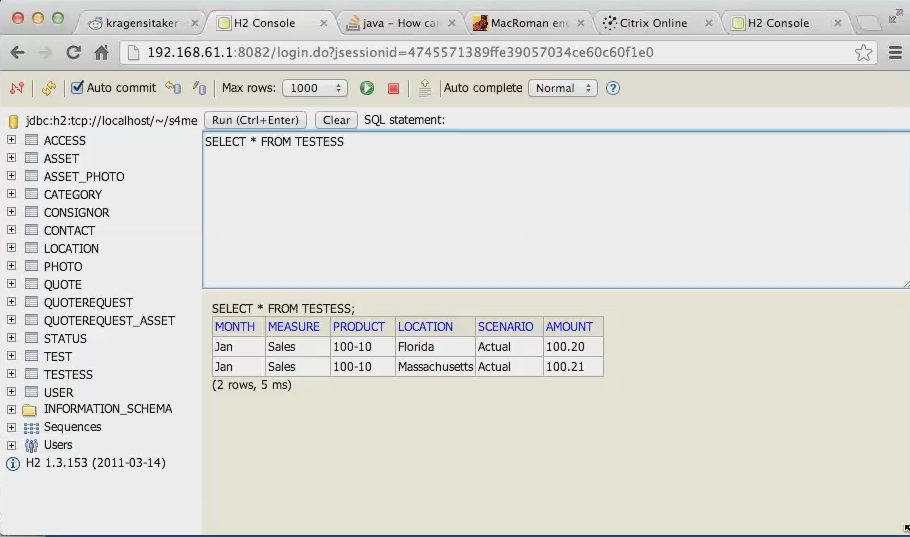
Task: Open help with the question mark icon
Action: (x=613, y=88)
